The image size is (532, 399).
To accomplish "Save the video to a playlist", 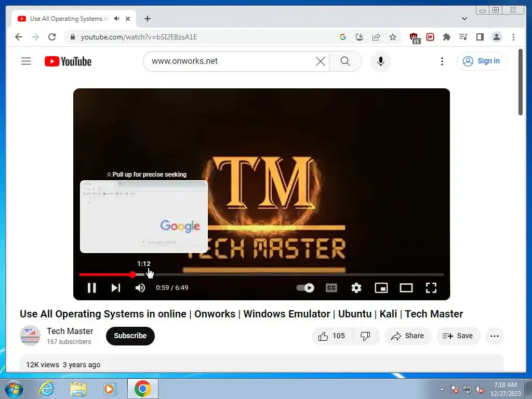I will click(458, 336).
